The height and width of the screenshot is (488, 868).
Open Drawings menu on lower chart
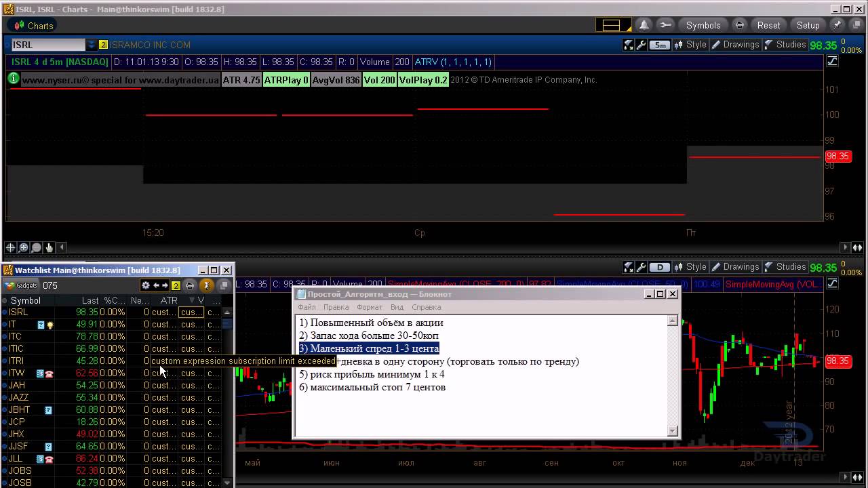(735, 267)
